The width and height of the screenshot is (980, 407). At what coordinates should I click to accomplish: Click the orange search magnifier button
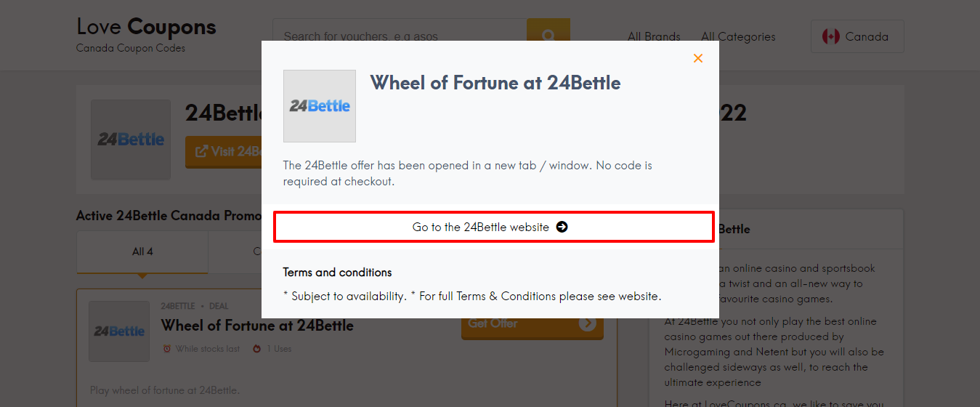(548, 35)
